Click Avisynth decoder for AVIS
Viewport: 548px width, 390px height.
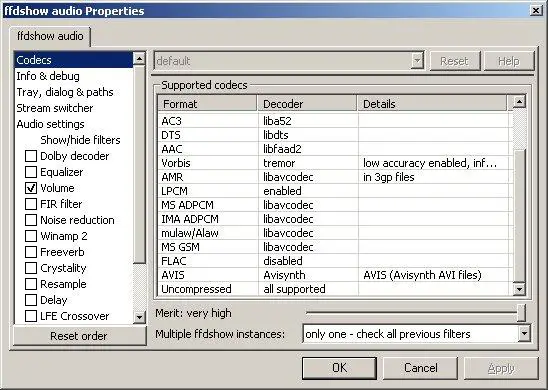(284, 275)
